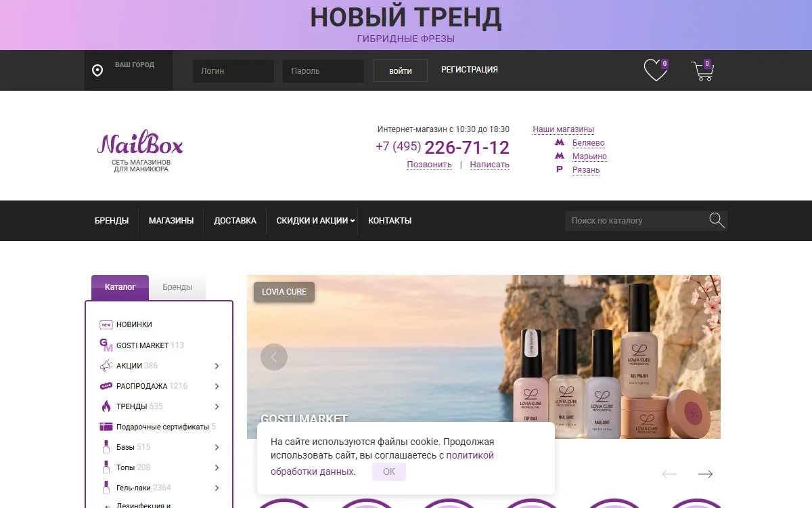Click the LOVIA CURE banner label

284,292
